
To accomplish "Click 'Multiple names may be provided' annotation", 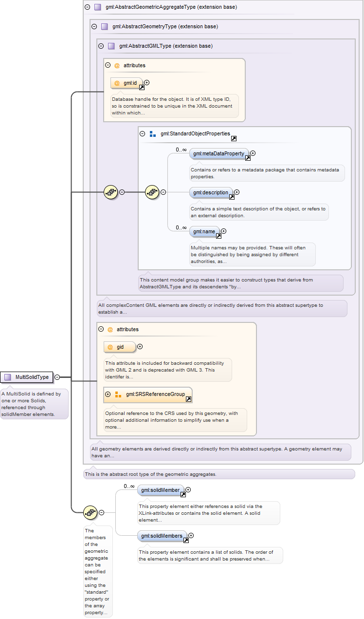I will [x=252, y=254].
